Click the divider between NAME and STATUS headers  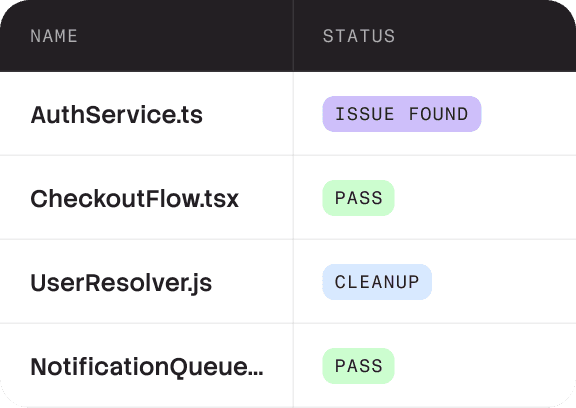pyautogui.click(x=293, y=36)
